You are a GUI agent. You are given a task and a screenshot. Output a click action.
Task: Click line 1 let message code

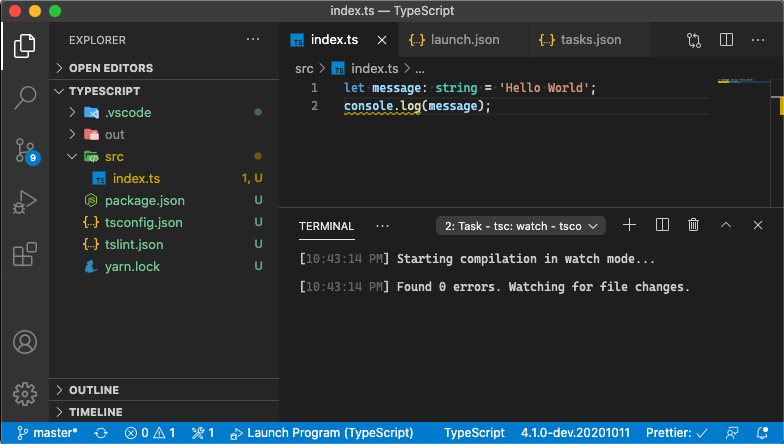(x=470, y=88)
